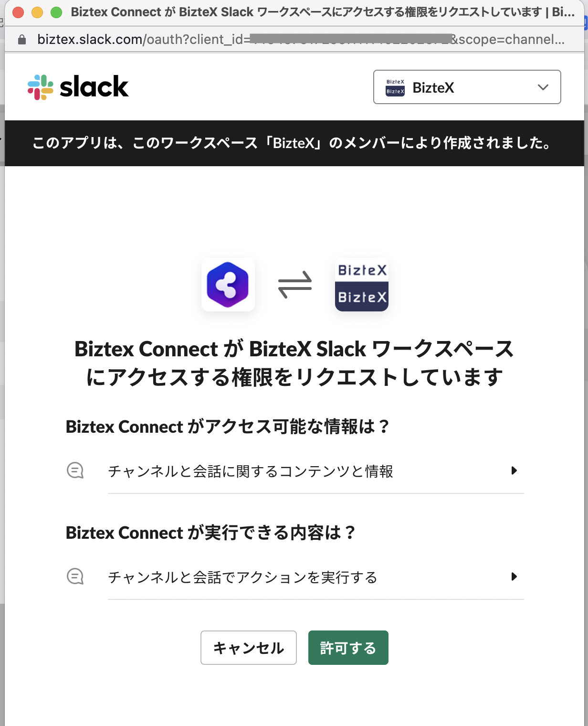
Task: Click the Biztex Connect purple app icon
Action: (228, 285)
